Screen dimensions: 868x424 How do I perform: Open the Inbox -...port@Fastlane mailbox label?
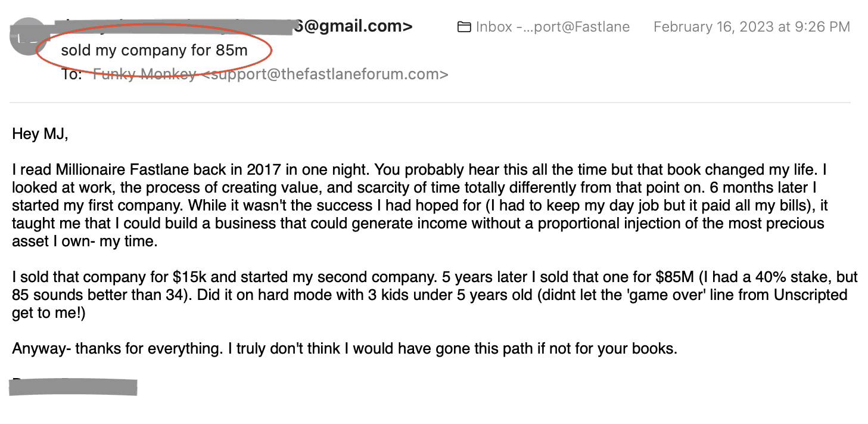552,27
